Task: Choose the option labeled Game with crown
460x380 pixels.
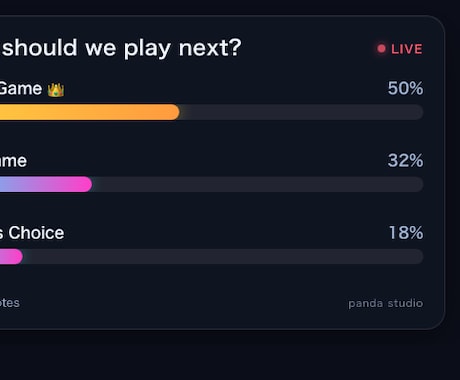Action: pos(32,89)
